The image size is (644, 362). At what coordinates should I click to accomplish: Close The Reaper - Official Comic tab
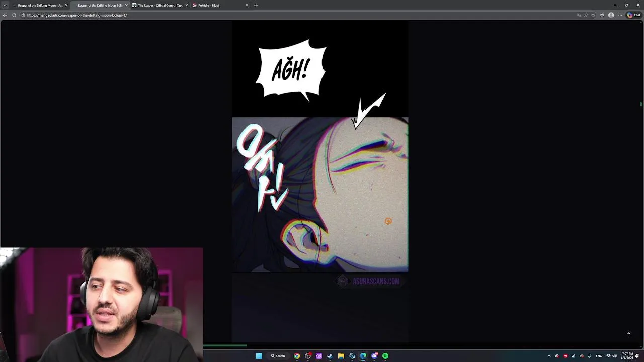(x=187, y=5)
